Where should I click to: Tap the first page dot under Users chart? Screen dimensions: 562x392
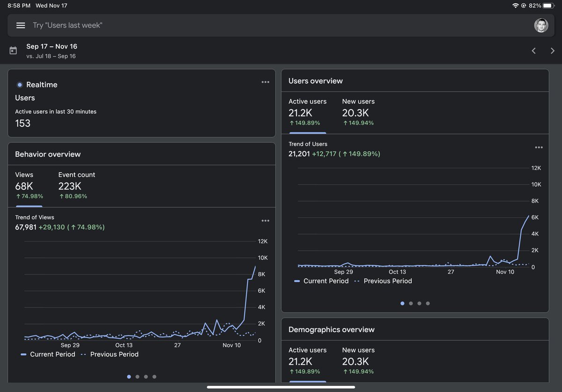(402, 303)
